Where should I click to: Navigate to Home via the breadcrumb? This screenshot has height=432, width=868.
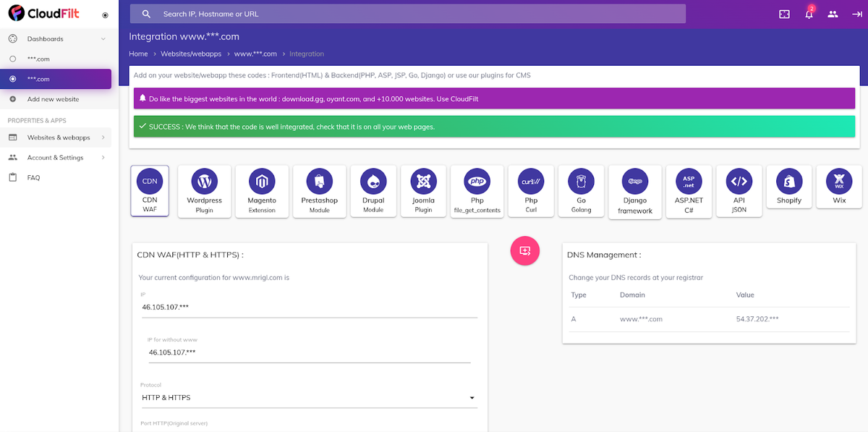click(138, 54)
